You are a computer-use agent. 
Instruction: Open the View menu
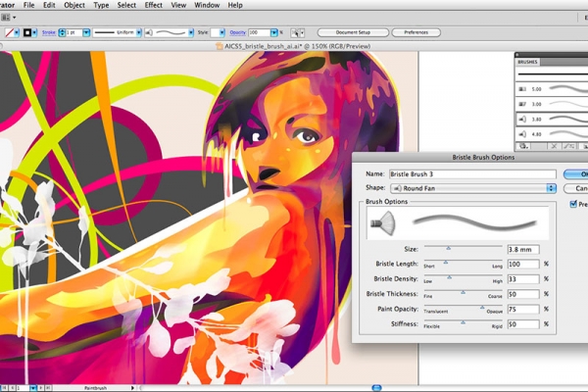(178, 5)
